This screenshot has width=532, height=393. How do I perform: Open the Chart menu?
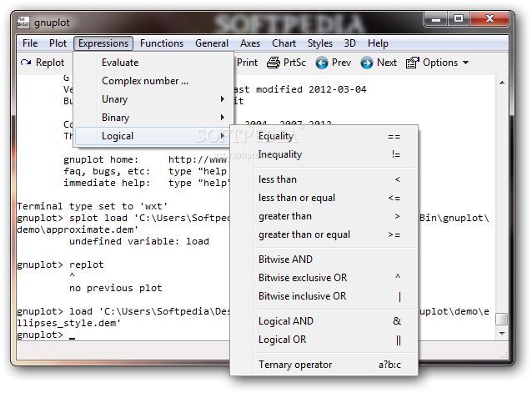pos(284,43)
